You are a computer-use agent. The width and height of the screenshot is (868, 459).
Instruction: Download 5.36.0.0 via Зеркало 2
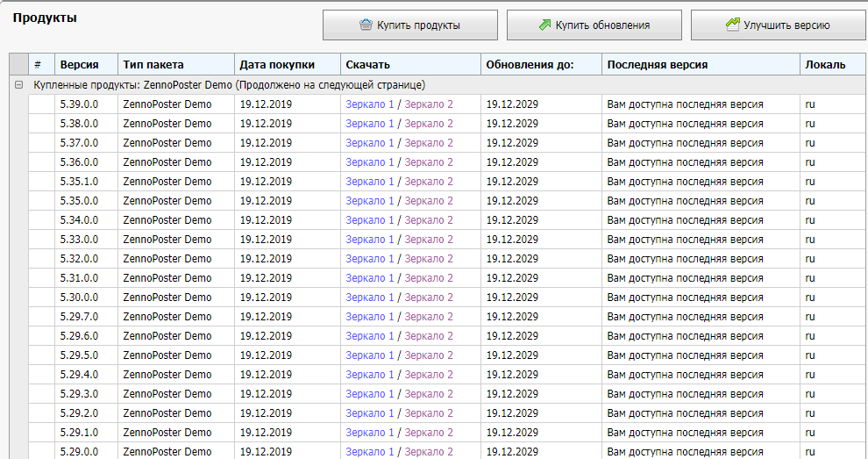click(x=429, y=162)
